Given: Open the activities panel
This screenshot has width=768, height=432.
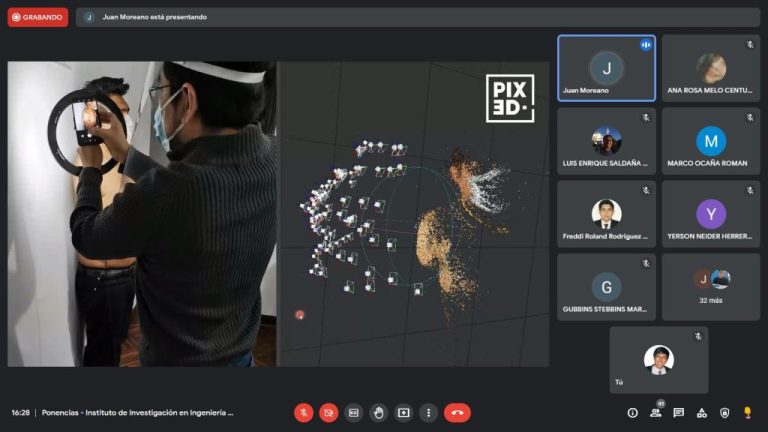Looking at the screenshot, I should (x=702, y=412).
